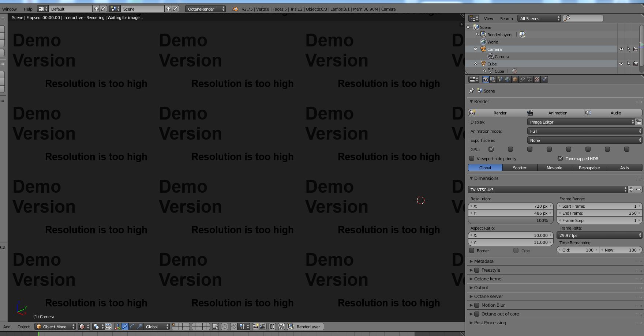Open the Camera data properties tab
The image size is (644, 336).
point(529,79)
